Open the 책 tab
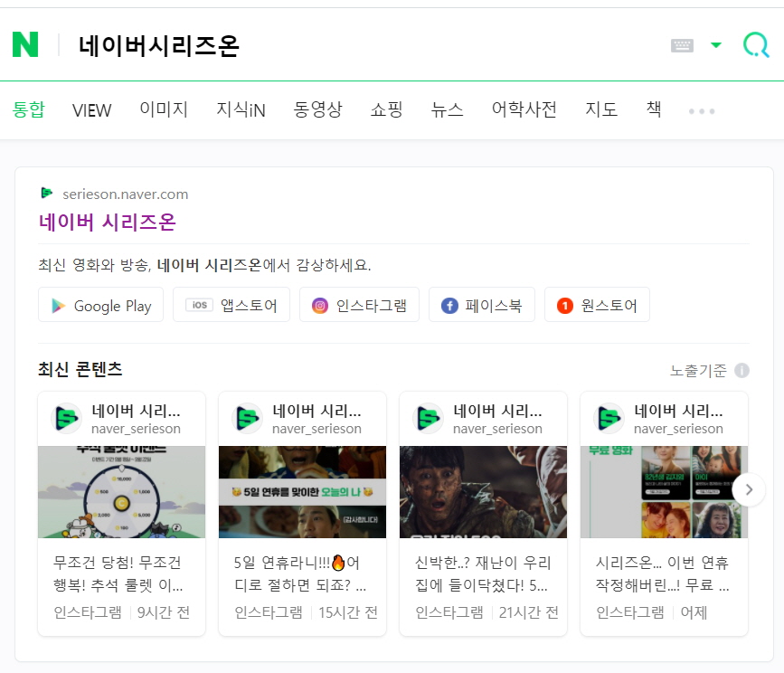Screen dimensions: 784x673 click(x=654, y=109)
